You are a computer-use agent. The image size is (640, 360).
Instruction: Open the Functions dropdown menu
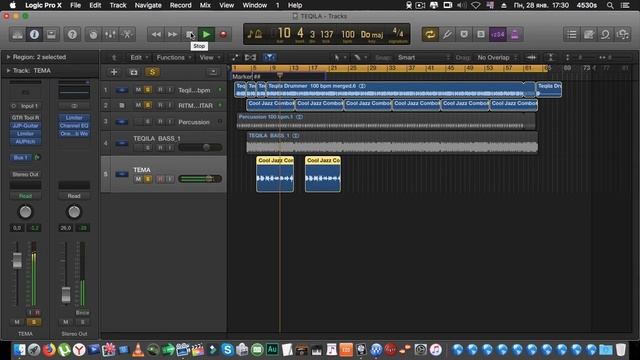click(173, 58)
